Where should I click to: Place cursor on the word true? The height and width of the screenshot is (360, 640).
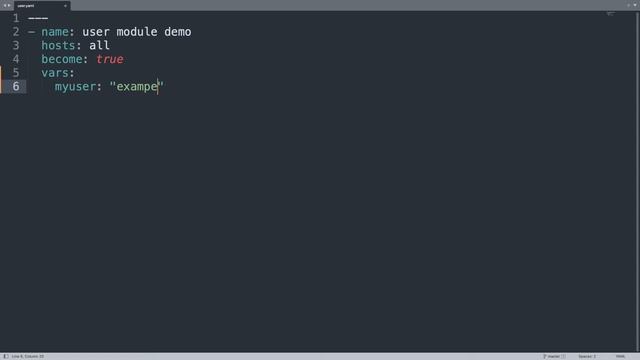(x=110, y=59)
